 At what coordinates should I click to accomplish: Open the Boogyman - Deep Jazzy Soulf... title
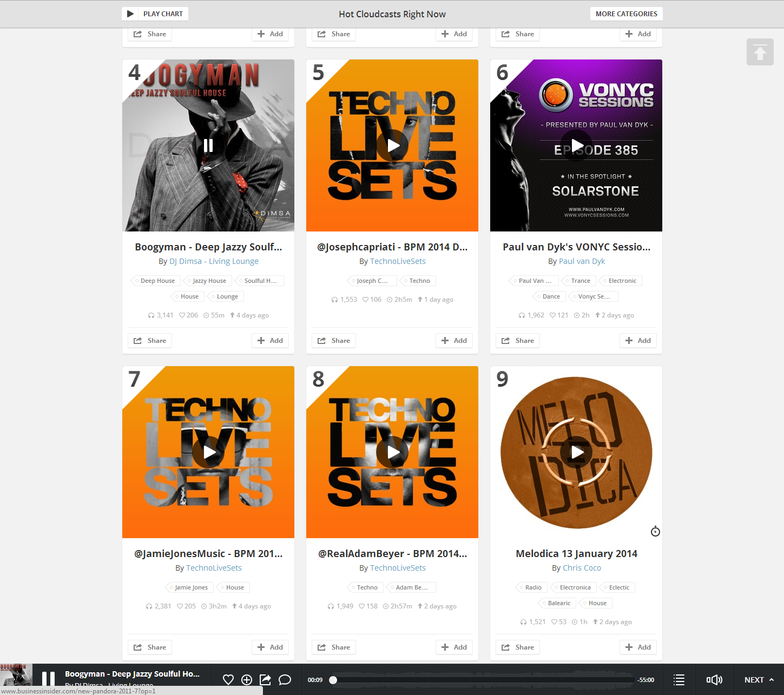208,247
